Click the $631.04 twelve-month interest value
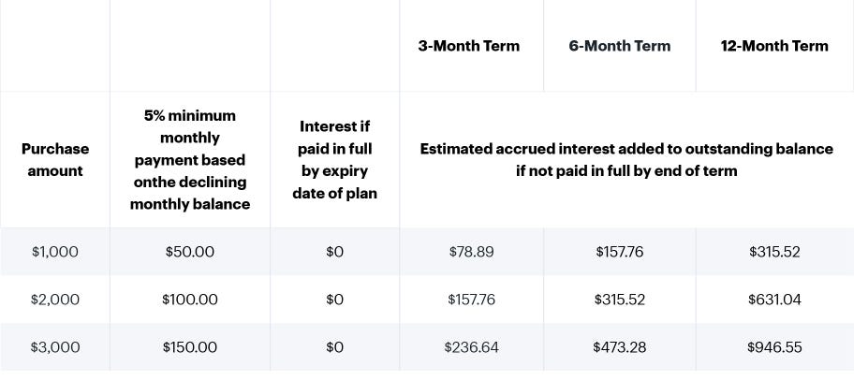868x381 pixels. tap(774, 299)
